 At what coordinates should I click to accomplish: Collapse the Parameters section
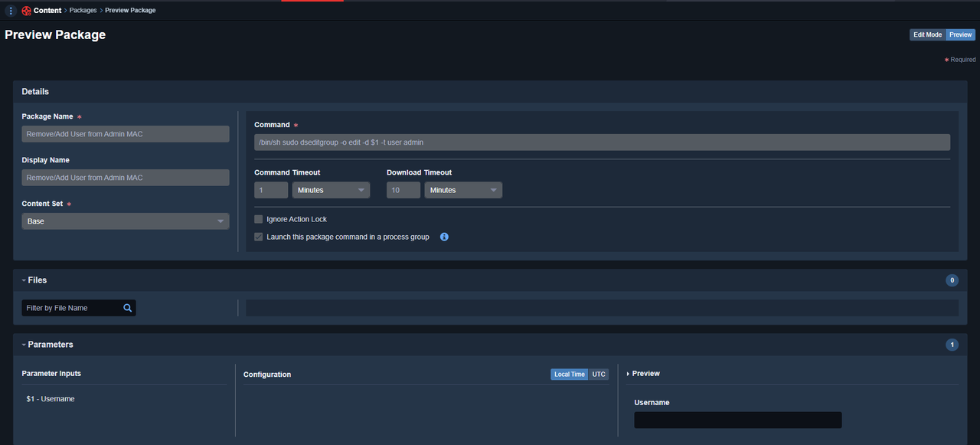click(x=24, y=345)
